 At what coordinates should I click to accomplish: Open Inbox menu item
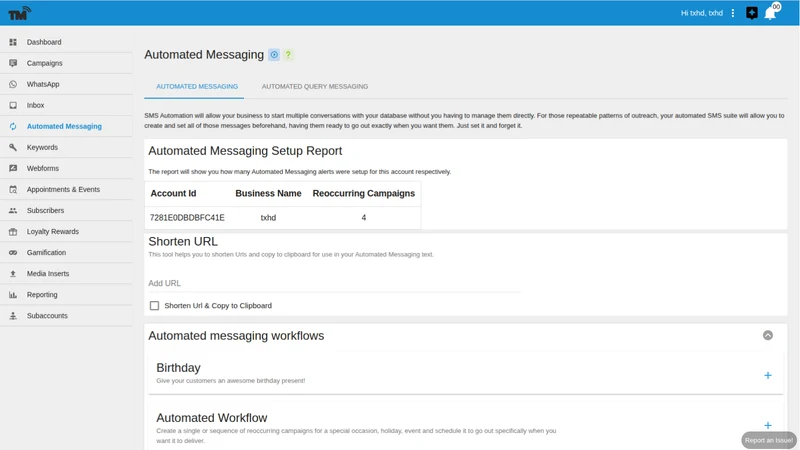tap(35, 105)
